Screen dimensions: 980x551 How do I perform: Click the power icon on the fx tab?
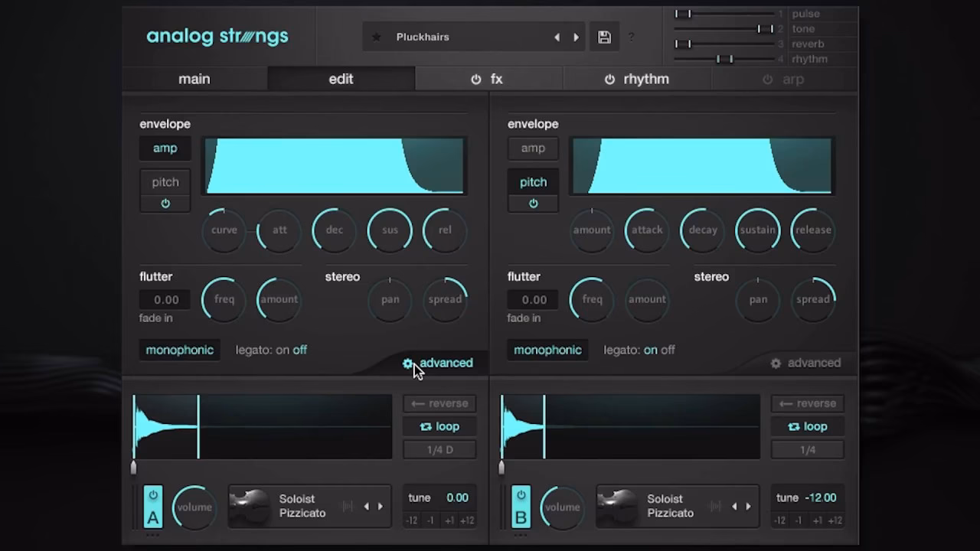click(x=475, y=79)
